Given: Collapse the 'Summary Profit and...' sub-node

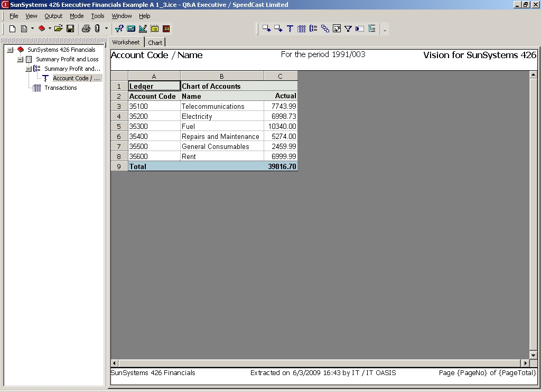Looking at the screenshot, I should pyautogui.click(x=29, y=69).
